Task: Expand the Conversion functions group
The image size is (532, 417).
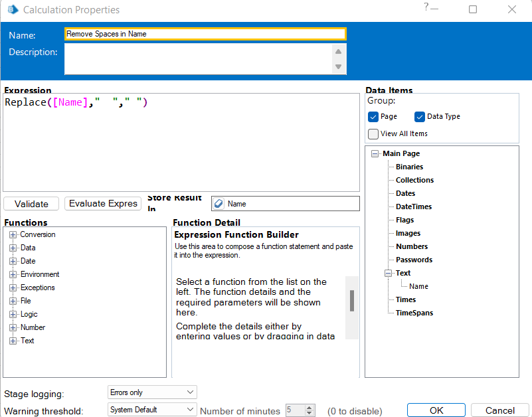Action: point(13,234)
